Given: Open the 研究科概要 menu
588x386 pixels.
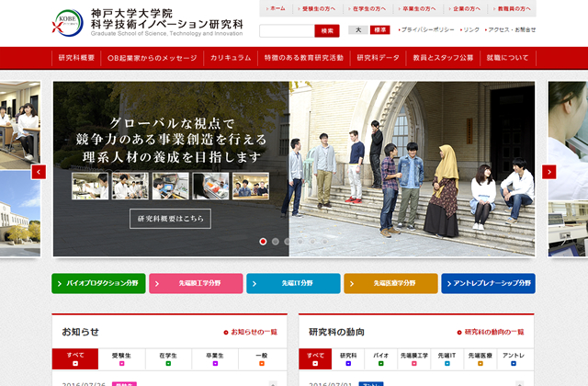Looking at the screenshot, I should tap(76, 58).
